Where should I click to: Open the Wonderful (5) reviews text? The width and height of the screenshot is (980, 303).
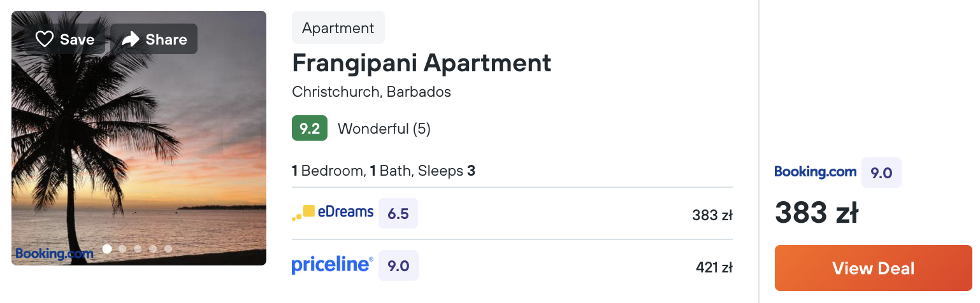tap(384, 129)
